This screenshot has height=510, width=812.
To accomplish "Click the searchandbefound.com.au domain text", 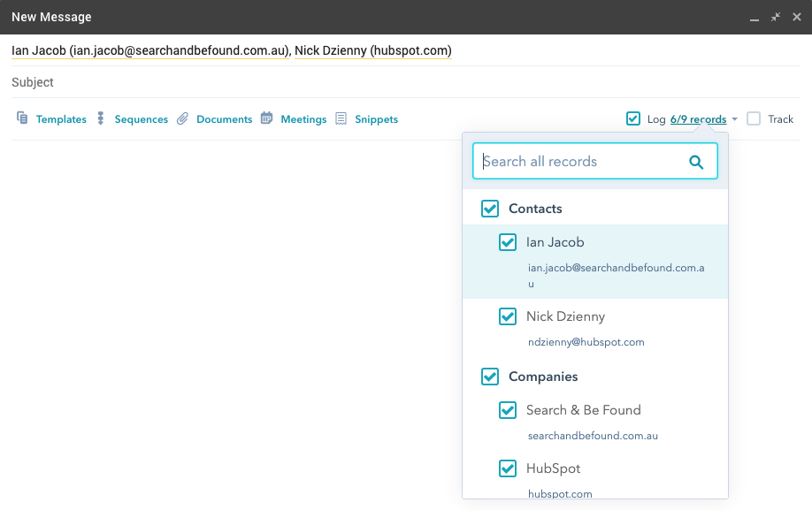I will (x=593, y=436).
